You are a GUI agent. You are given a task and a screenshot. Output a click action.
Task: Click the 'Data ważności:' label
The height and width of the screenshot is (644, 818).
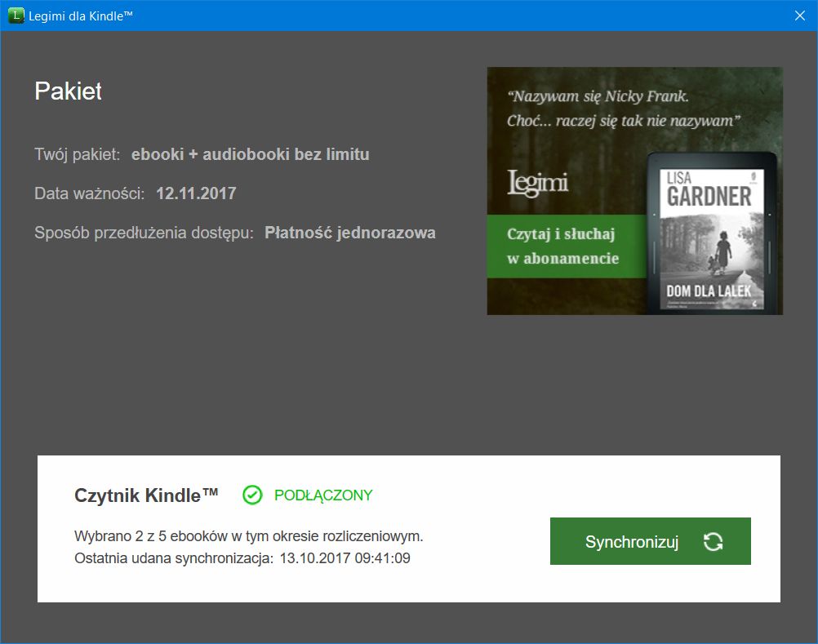click(90, 193)
